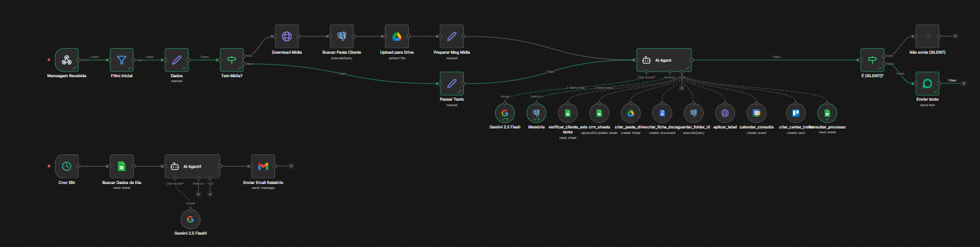Open the AI Agent1 node
The width and height of the screenshot is (980, 247).
(x=192, y=166)
